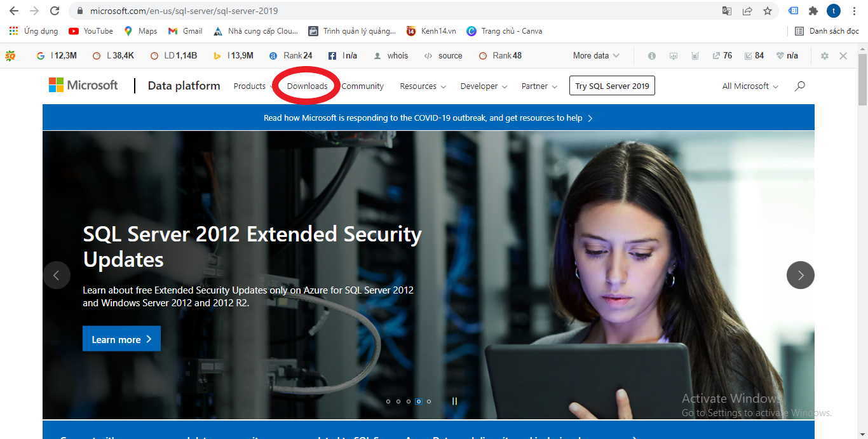868x439 pixels.
Task: Expand the All Microsoft menu
Action: pyautogui.click(x=750, y=86)
